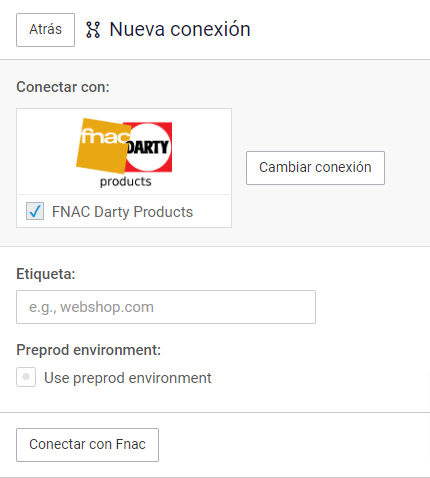The width and height of the screenshot is (430, 478).
Task: Click the Conectar con Fnac button
Action: coord(87,445)
